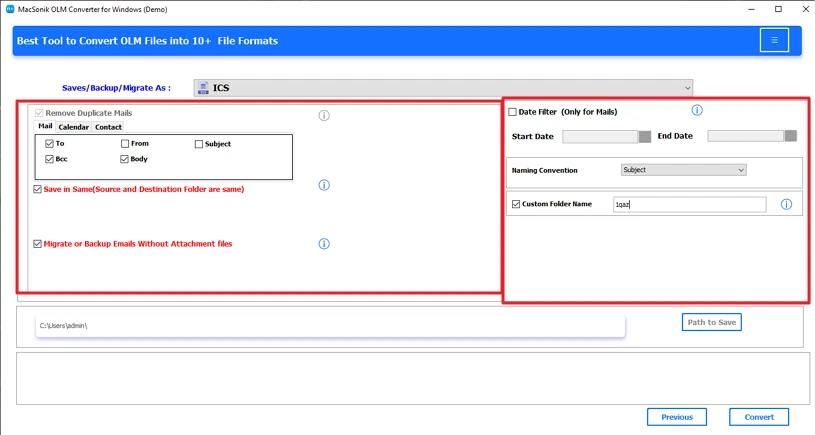Switch to the Contact tab
The height and width of the screenshot is (435, 815).
tap(108, 127)
